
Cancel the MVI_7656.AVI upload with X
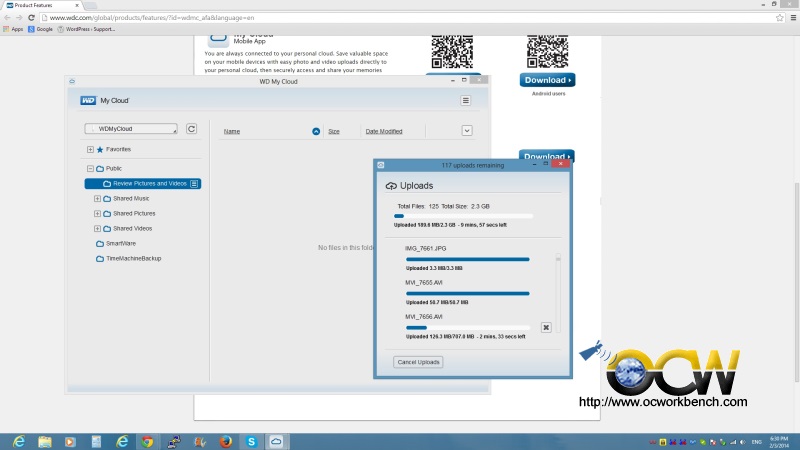[546, 328]
